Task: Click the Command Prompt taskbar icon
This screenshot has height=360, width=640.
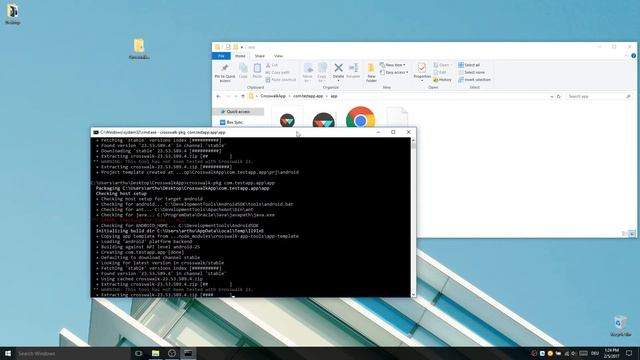Action: tap(188, 353)
